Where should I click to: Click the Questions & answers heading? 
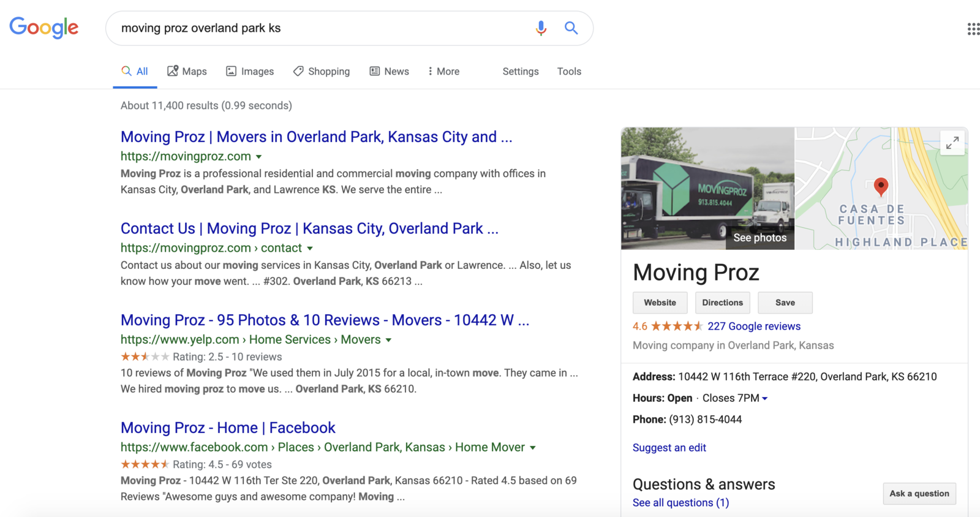tap(704, 485)
